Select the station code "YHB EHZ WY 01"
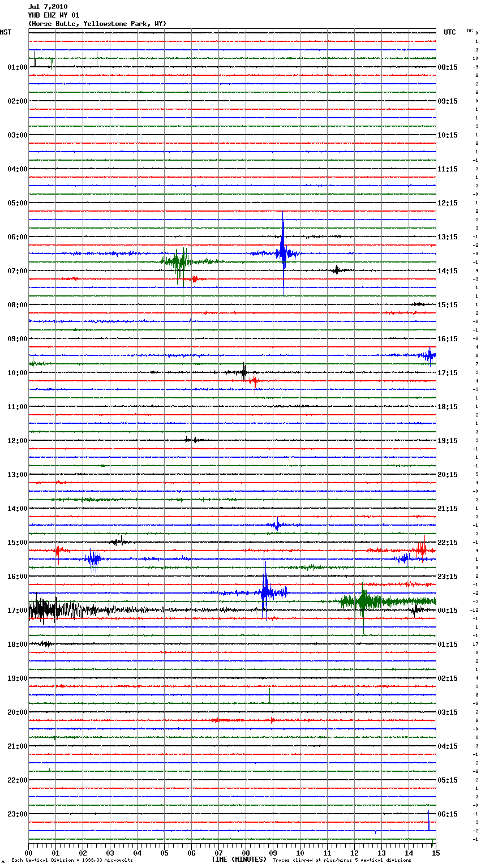The width and height of the screenshot is (481, 868). coord(54,15)
